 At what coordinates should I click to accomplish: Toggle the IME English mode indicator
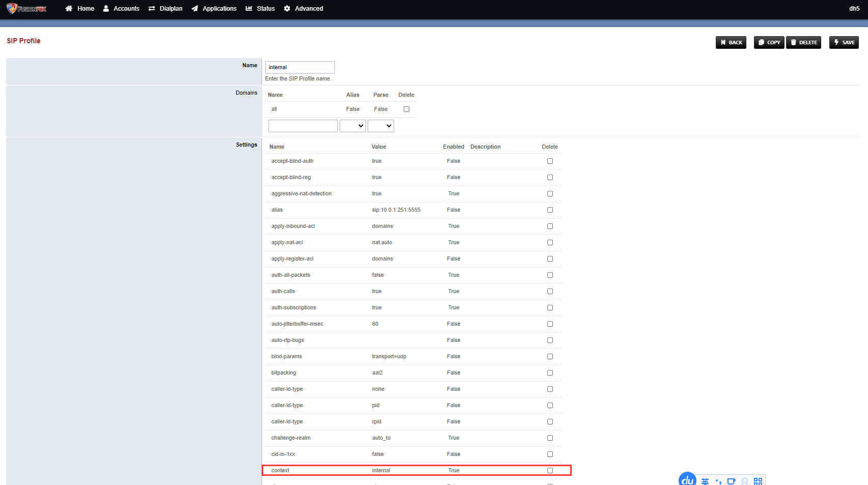[x=705, y=481]
